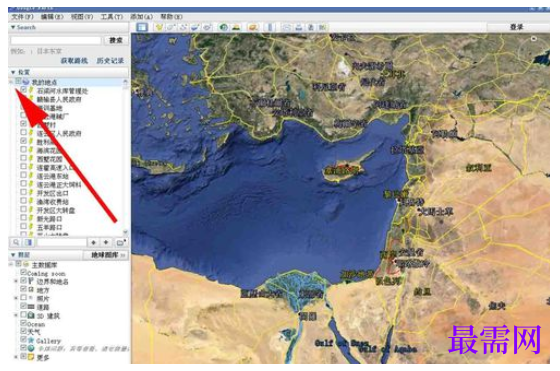The height and width of the screenshot is (371, 560).
Task: Click the 我的地点 globe folder icon
Action: pos(26,82)
